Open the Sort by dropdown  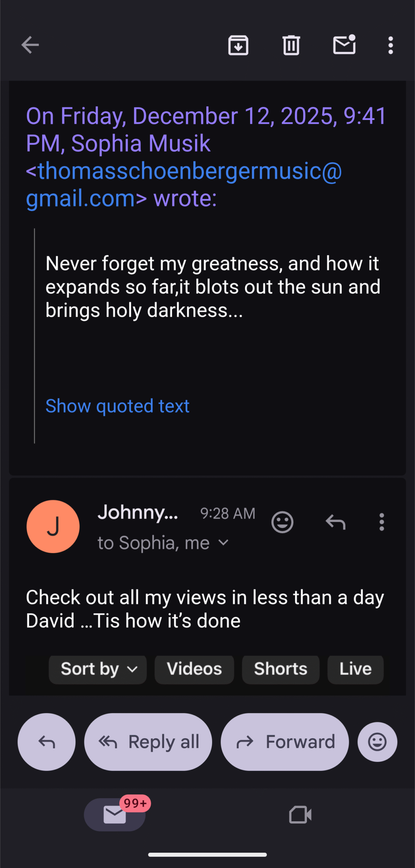(98, 669)
